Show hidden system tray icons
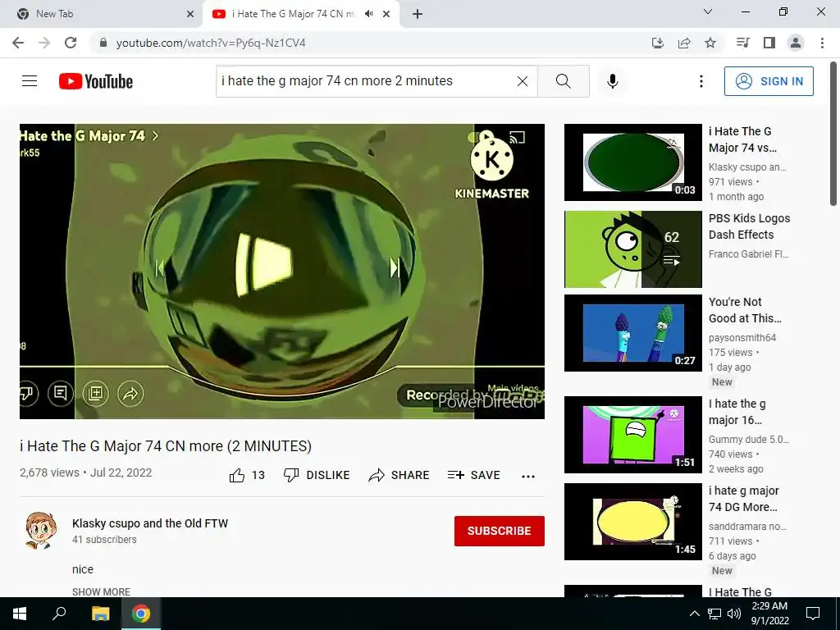 click(x=694, y=614)
